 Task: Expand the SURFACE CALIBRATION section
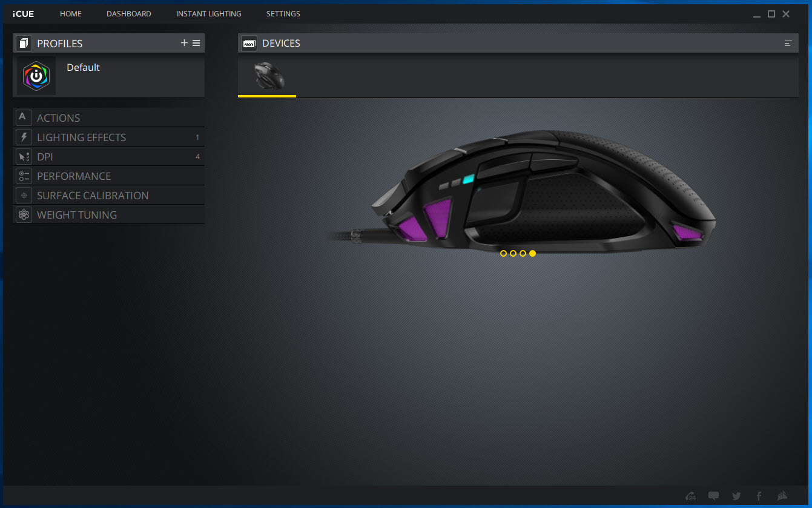[108, 195]
